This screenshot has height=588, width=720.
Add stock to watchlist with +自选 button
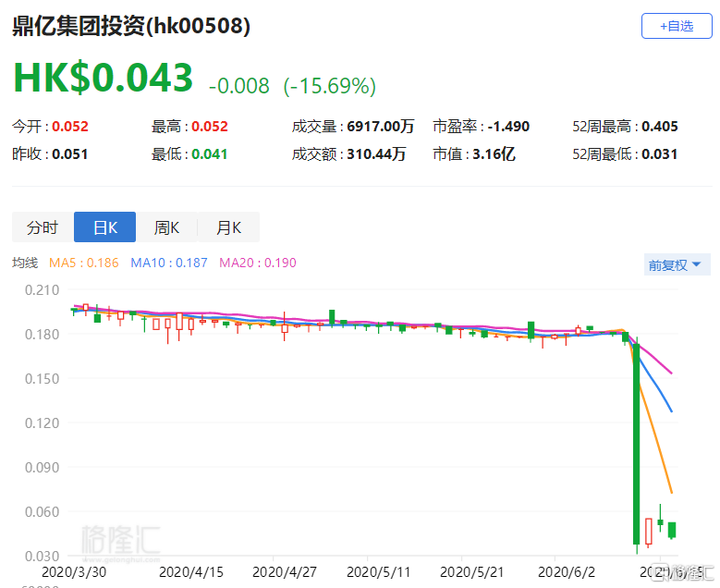coord(677,26)
